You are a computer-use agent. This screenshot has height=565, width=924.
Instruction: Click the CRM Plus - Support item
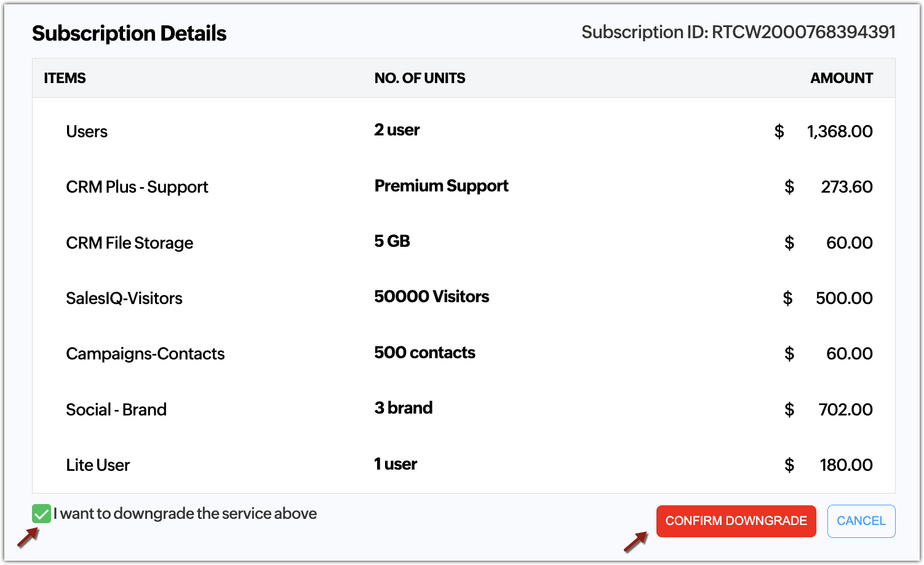click(137, 187)
